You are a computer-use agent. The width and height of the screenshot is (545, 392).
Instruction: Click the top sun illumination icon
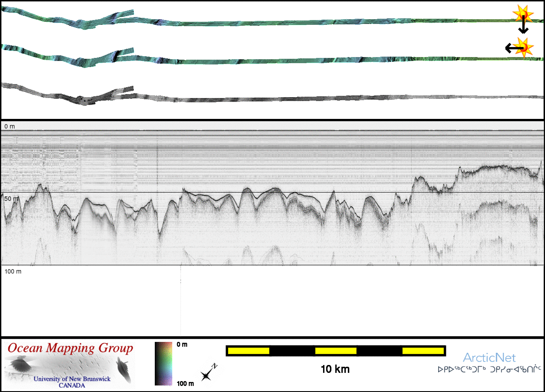(x=522, y=14)
